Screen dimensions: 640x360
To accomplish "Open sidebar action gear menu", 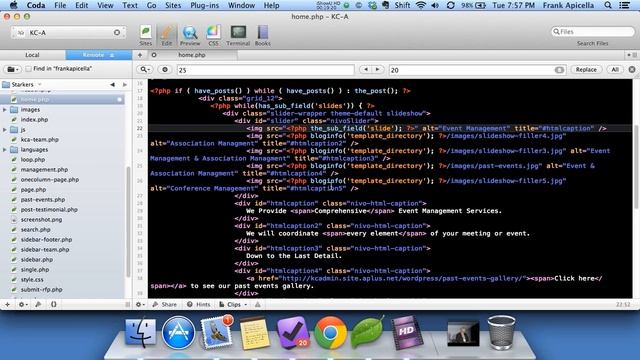I will coord(22,304).
